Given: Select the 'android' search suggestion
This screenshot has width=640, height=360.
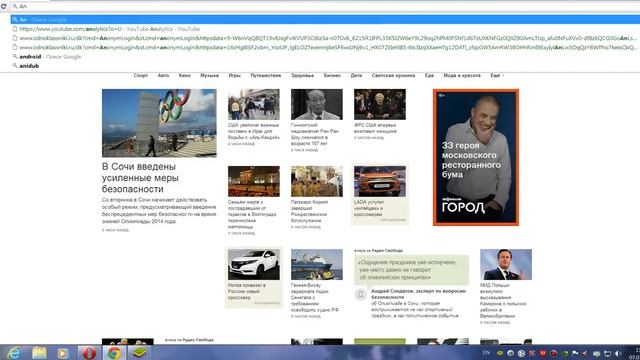Looking at the screenshot, I should coord(325,56).
